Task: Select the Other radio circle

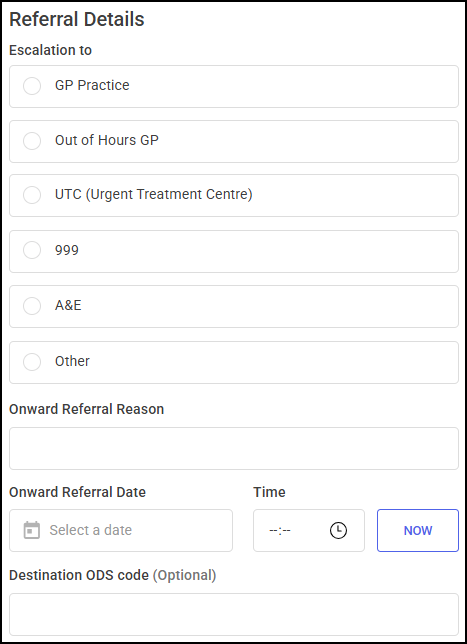Action: 32,362
